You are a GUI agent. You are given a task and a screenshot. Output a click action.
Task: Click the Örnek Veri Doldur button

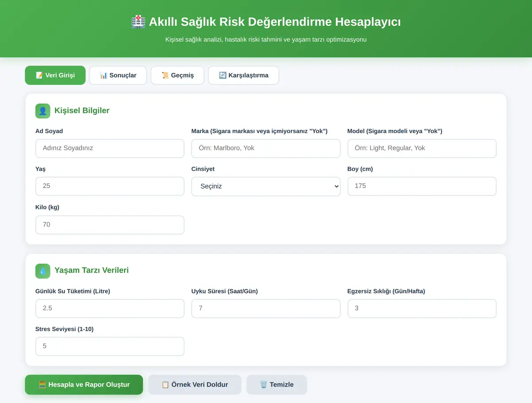point(195,385)
